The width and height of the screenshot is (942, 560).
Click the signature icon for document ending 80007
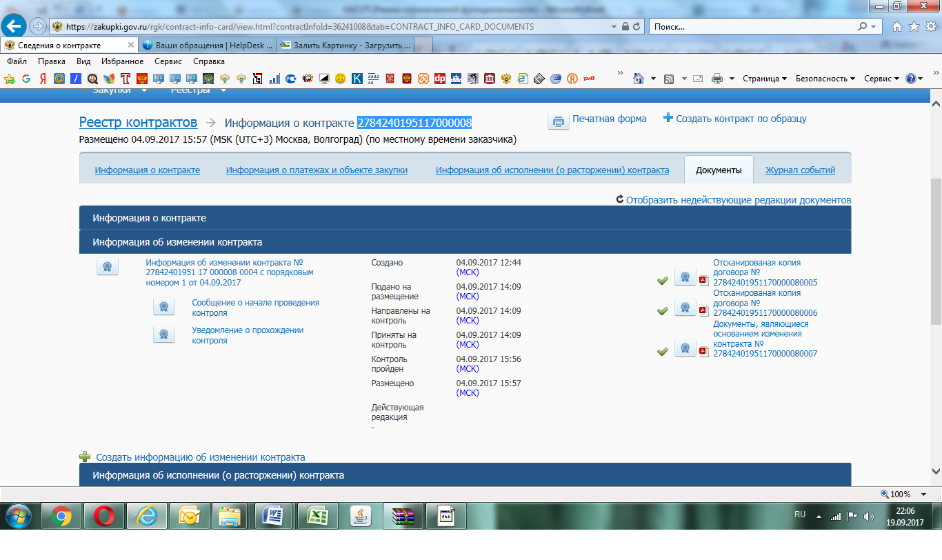point(685,348)
